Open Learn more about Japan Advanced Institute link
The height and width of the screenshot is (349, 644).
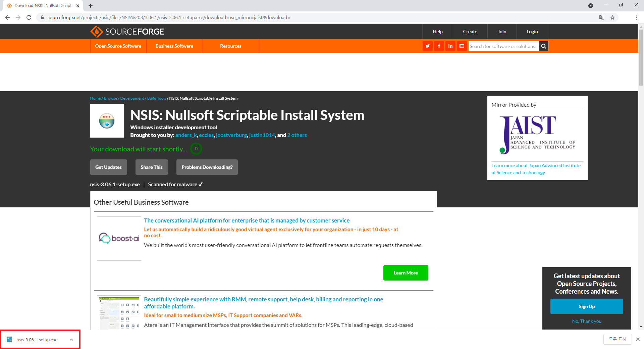(536, 169)
